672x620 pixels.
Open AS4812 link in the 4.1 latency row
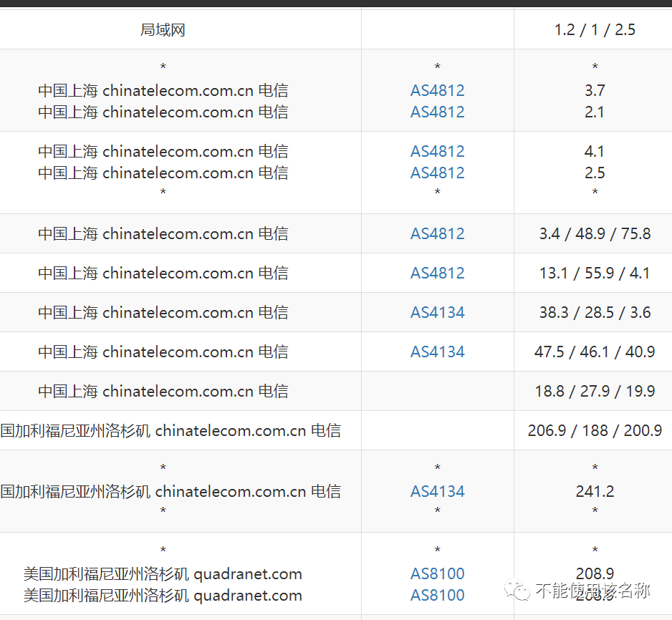437,151
